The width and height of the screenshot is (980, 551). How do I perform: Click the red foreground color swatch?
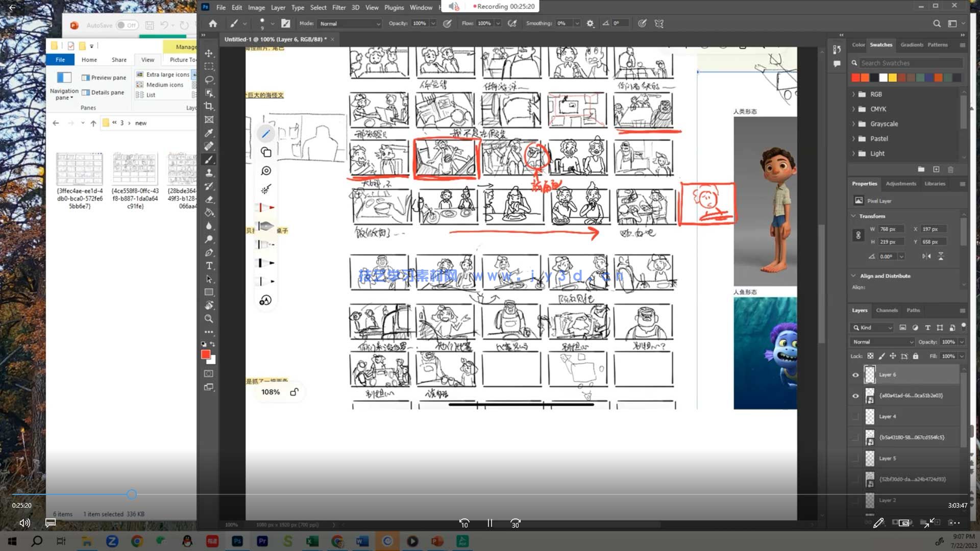tap(206, 354)
